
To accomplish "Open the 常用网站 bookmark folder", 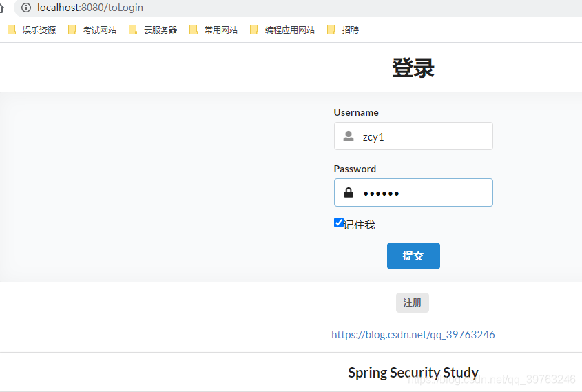I will pyautogui.click(x=214, y=30).
